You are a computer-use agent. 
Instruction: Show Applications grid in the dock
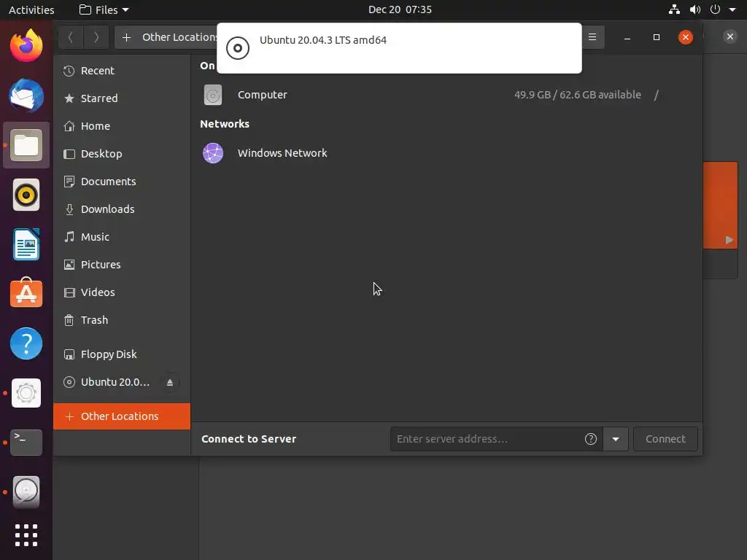(26, 535)
